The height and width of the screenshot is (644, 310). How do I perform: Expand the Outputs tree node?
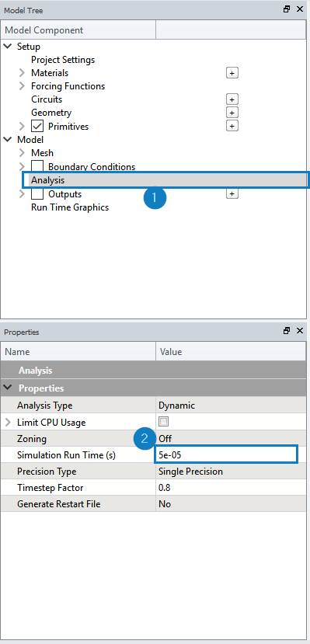point(23,194)
